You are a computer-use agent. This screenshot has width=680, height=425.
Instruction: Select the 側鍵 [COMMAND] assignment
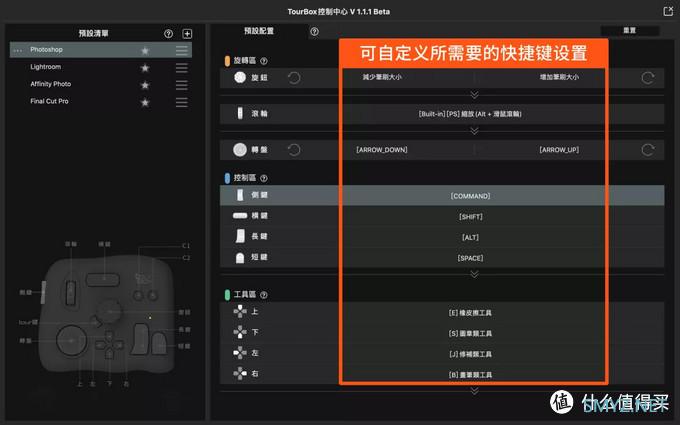(470, 196)
